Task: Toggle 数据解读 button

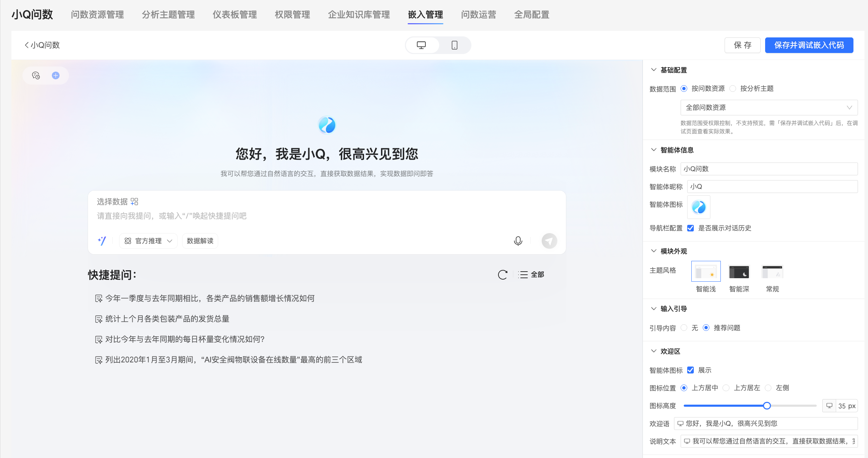Action: point(200,241)
